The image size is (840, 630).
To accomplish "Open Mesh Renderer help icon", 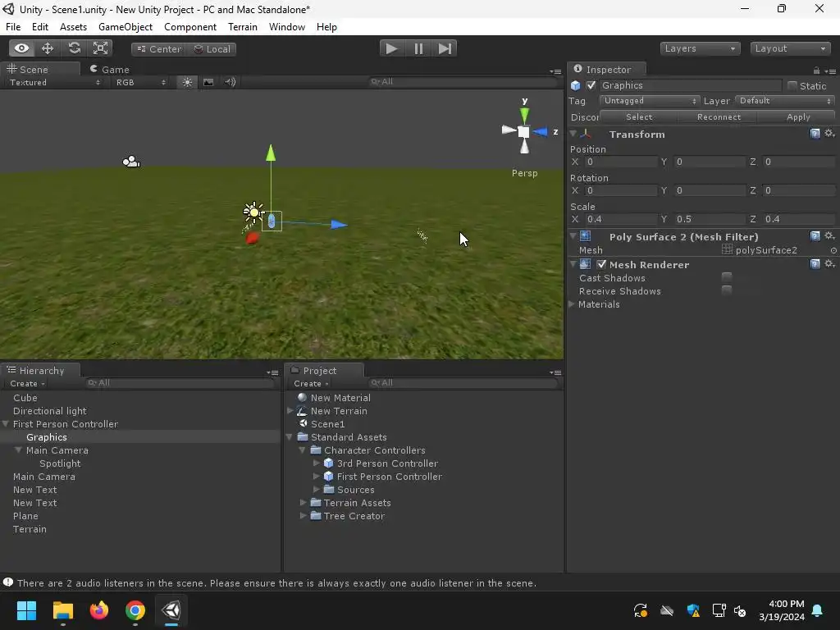I will tap(815, 263).
